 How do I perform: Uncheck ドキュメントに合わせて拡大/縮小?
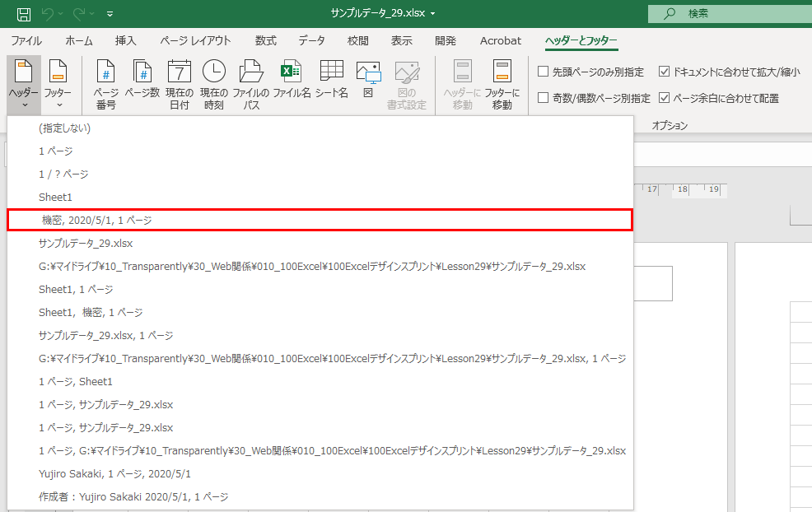tap(664, 72)
